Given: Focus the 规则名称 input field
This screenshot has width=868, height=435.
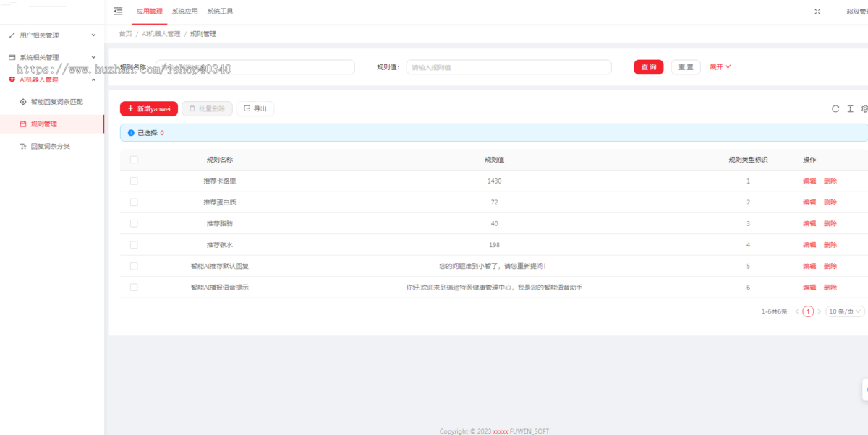Looking at the screenshot, I should coord(255,67).
